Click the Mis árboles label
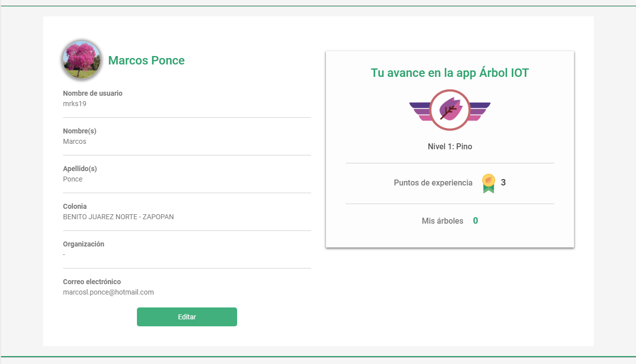The height and width of the screenshot is (364, 636). point(443,221)
